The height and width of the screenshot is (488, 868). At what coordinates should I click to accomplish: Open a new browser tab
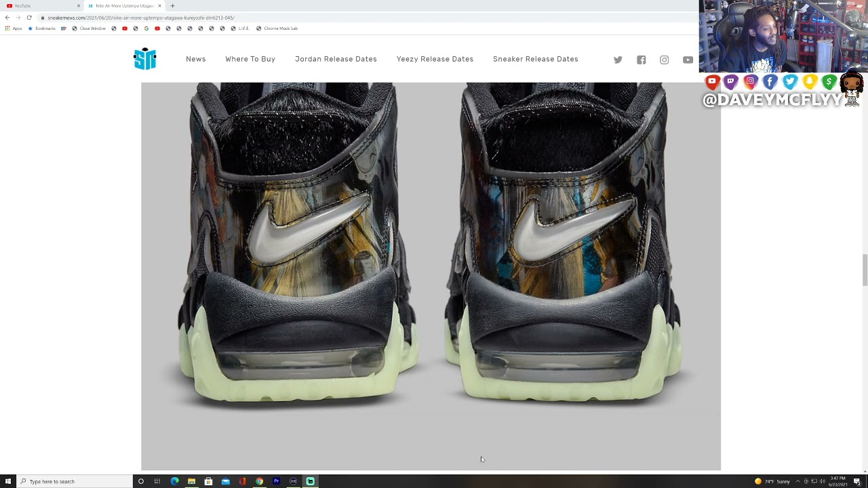[172, 5]
